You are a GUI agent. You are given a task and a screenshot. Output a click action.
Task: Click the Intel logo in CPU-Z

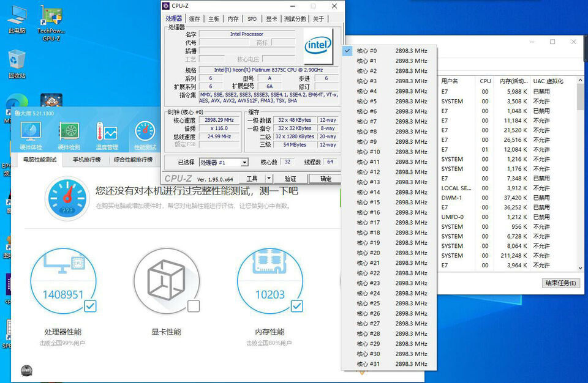(x=318, y=46)
